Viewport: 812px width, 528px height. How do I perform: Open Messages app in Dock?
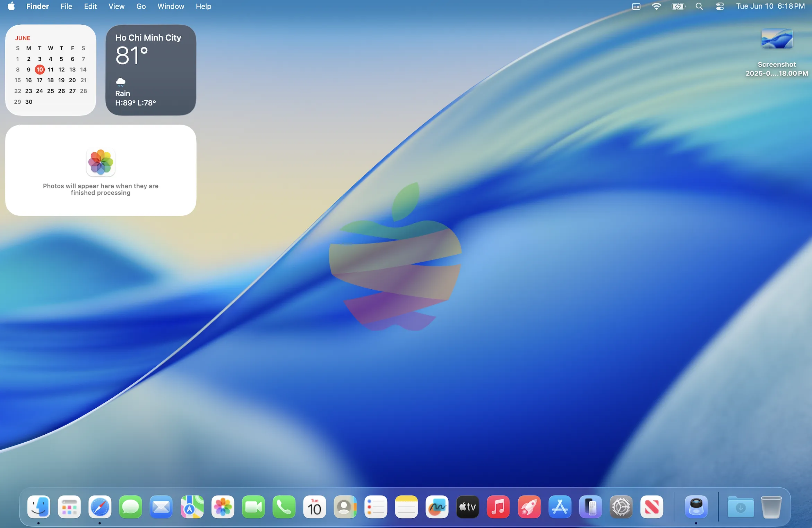click(x=130, y=507)
